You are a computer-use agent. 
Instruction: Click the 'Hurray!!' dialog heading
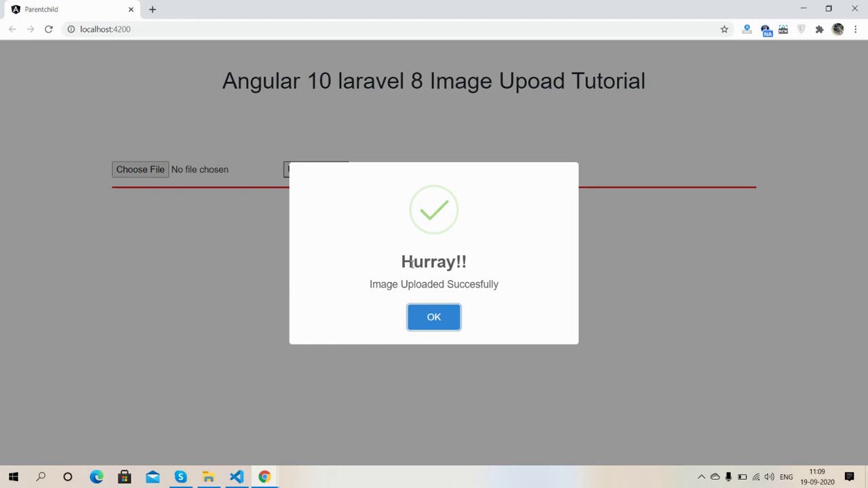pyautogui.click(x=434, y=262)
